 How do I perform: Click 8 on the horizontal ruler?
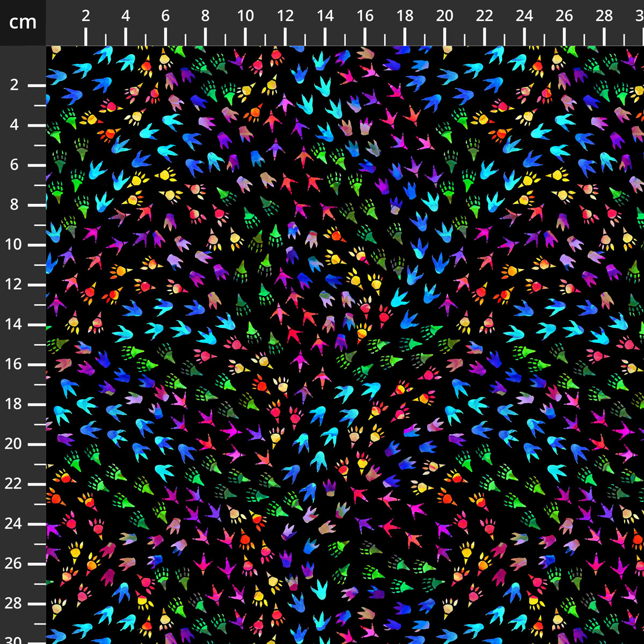[x=205, y=16]
